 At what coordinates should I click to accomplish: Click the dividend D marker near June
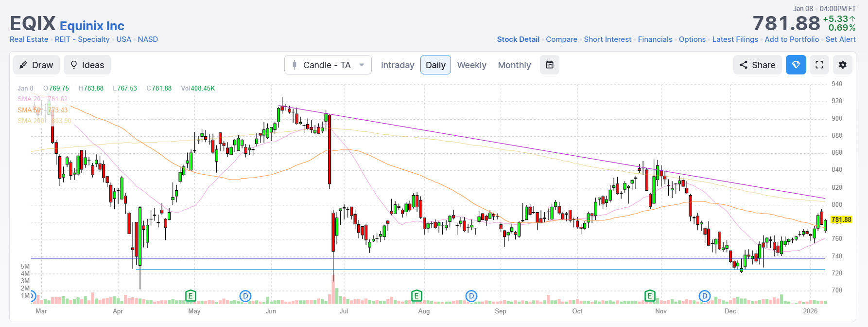tap(245, 295)
